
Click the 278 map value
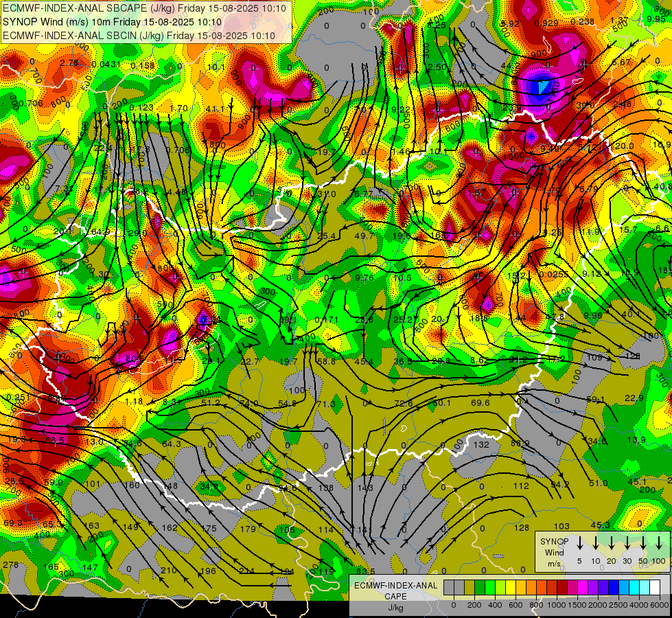11,565
